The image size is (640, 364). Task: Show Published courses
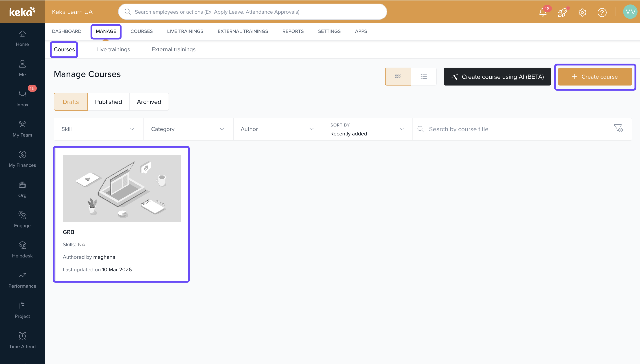pos(108,102)
